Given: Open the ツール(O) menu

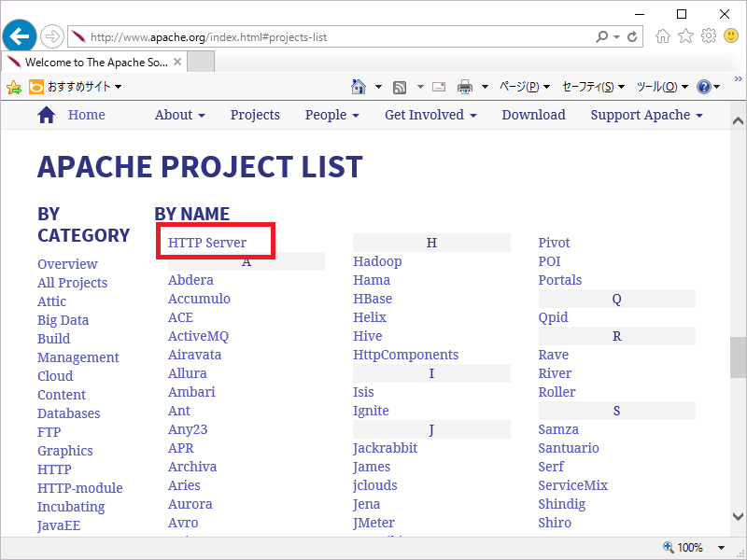Looking at the screenshot, I should pos(663,87).
